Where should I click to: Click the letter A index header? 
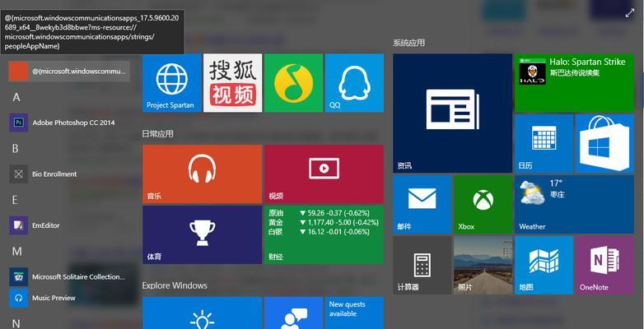(x=16, y=97)
